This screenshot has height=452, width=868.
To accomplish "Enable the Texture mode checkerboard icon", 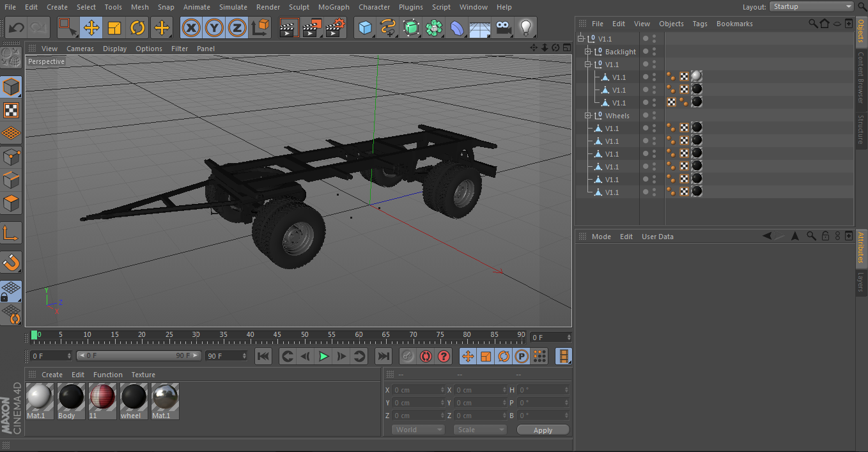I will point(11,110).
